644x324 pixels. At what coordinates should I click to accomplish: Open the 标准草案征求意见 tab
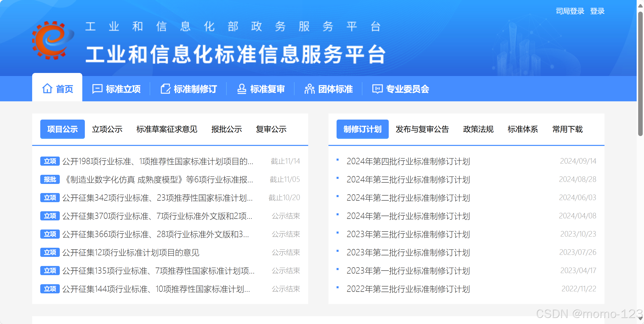tap(167, 129)
